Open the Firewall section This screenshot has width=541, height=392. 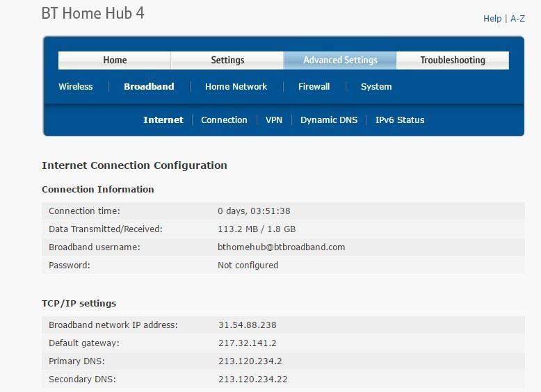click(314, 87)
